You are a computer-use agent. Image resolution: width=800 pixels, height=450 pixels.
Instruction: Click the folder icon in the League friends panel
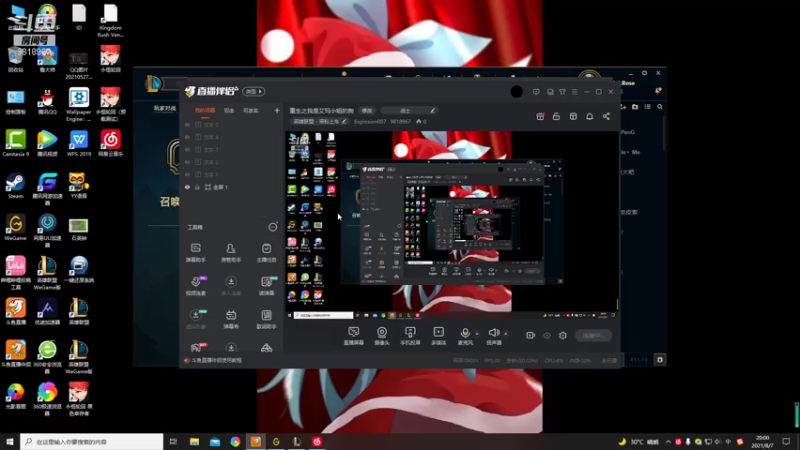point(635,107)
